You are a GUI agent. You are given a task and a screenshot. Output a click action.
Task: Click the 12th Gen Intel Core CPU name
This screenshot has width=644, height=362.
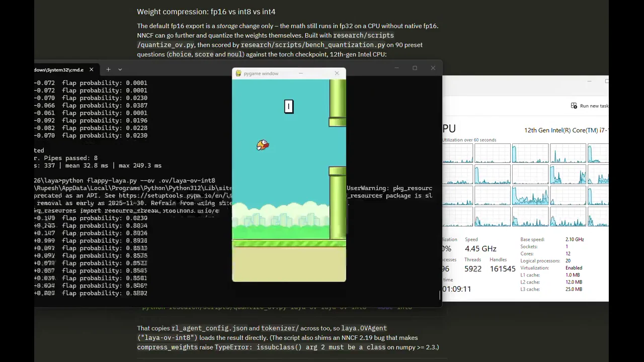[x=567, y=130]
